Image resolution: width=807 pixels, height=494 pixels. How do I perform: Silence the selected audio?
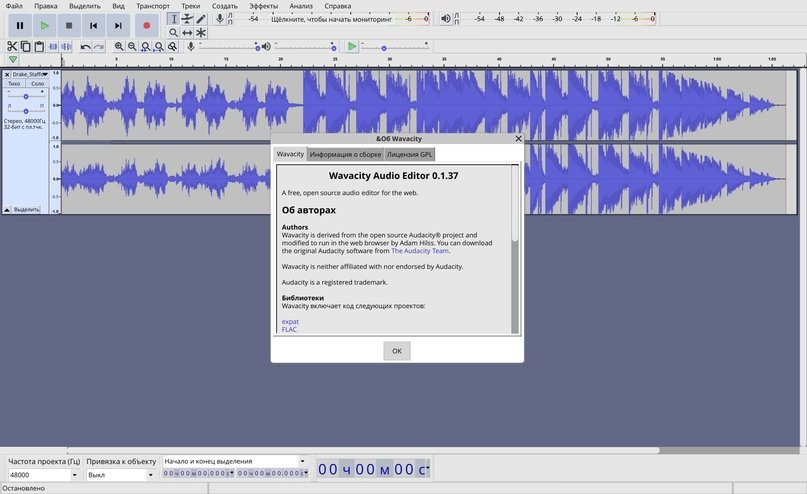66,46
